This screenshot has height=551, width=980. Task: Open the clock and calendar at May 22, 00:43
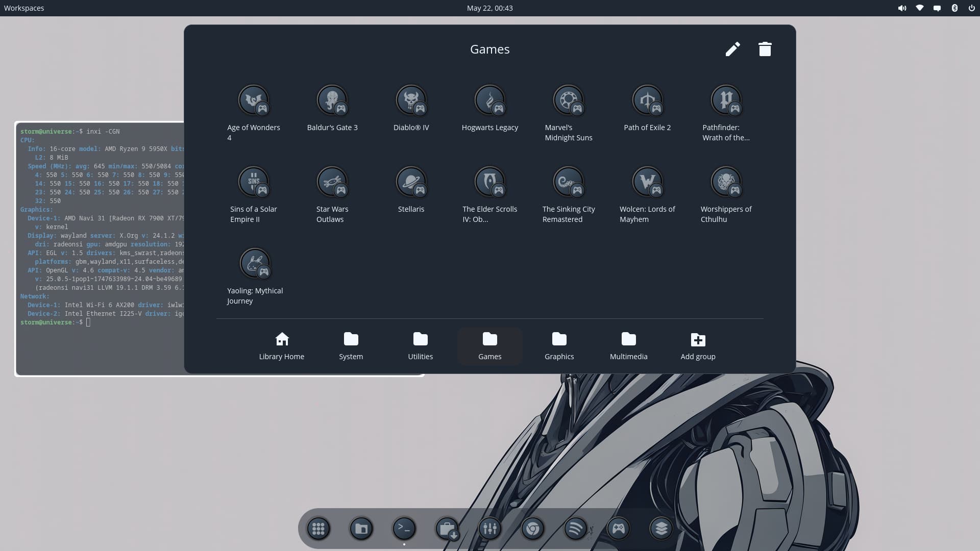click(489, 8)
